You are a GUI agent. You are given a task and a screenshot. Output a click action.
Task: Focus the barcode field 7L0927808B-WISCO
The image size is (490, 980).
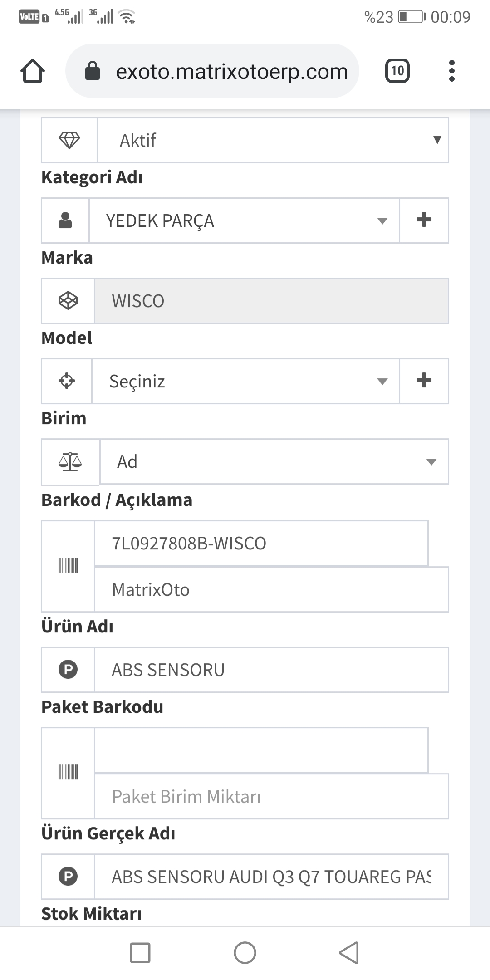[261, 543]
